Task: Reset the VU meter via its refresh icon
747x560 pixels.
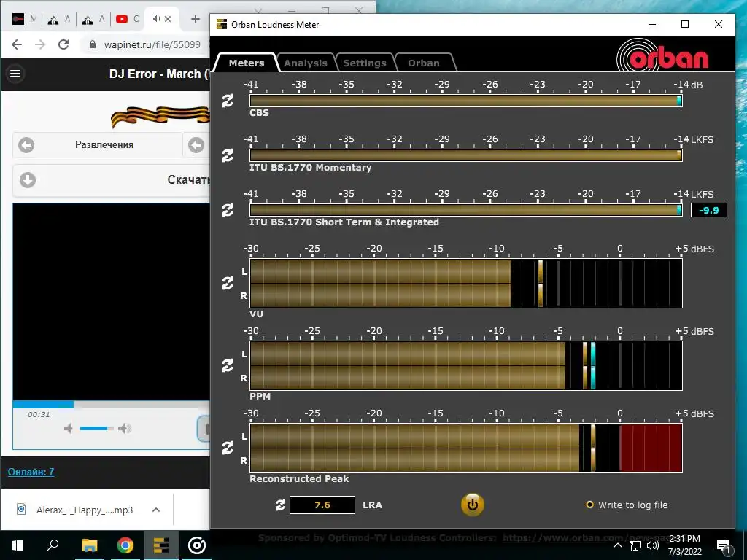Action: click(228, 283)
